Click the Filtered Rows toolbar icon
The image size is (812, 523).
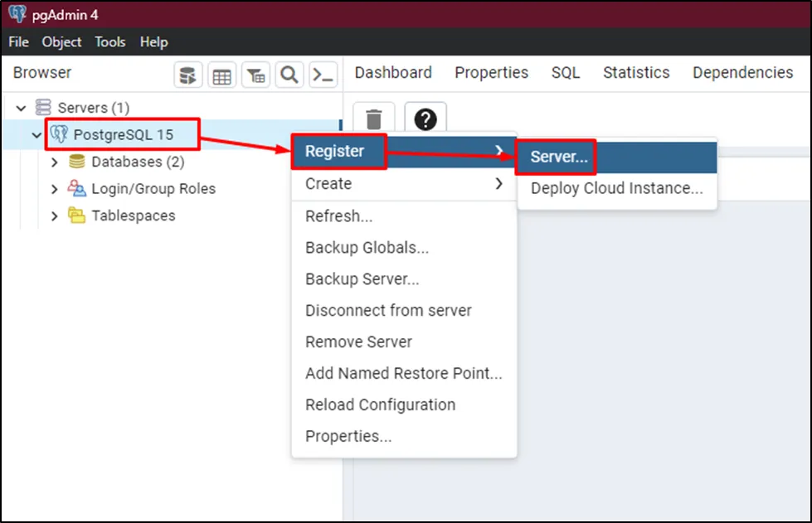tap(255, 75)
